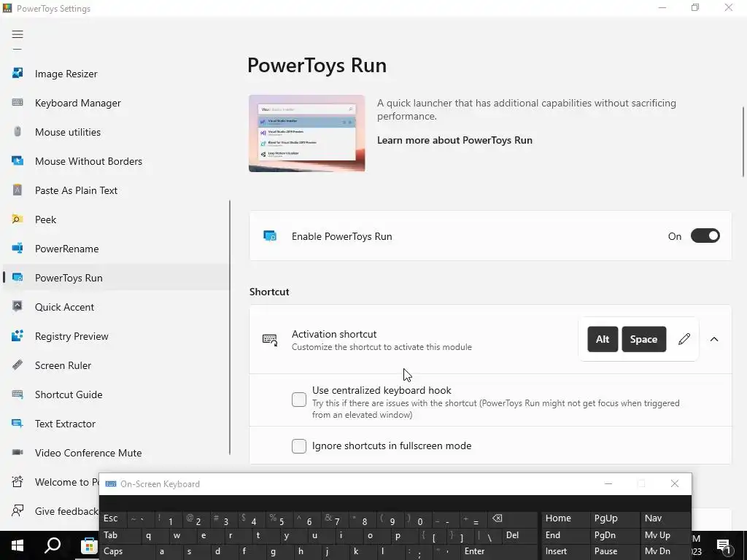747x560 pixels.
Task: Click the Welcome to PowerToys icon
Action: click(18, 481)
